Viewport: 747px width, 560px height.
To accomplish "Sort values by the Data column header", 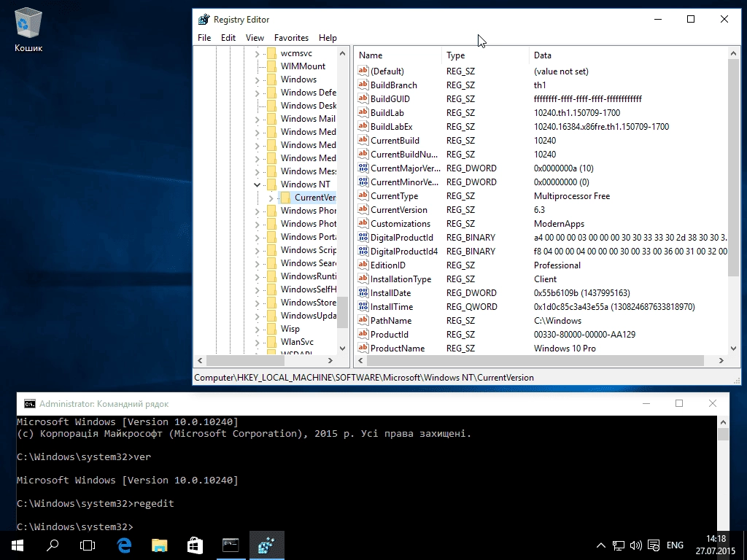I will [628, 55].
